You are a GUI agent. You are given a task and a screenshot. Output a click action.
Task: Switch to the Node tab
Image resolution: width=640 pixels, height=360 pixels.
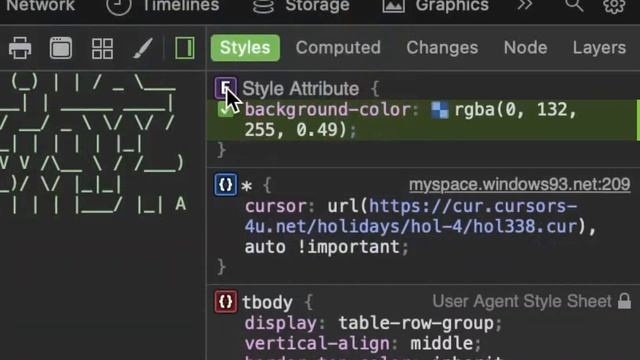click(x=525, y=48)
